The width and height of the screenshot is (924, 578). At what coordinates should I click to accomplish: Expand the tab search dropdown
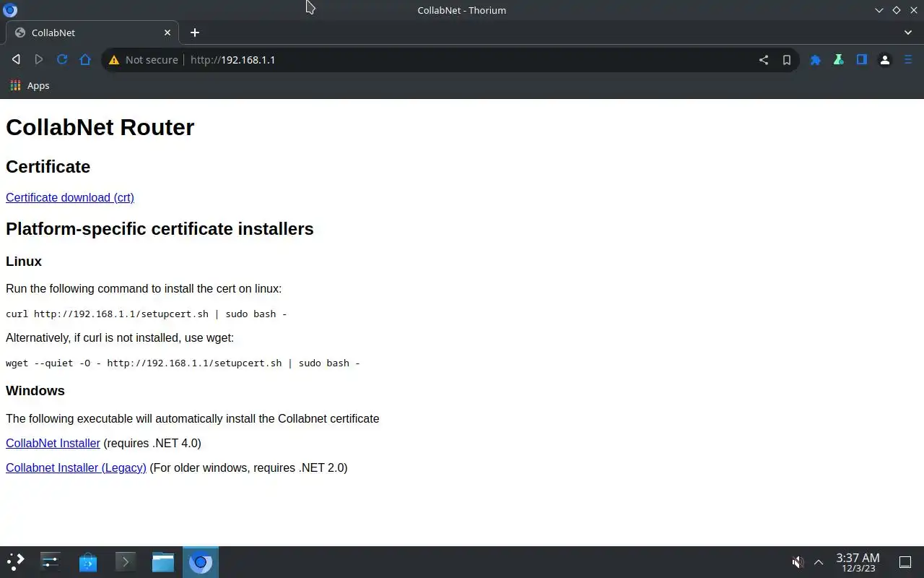coord(908,33)
